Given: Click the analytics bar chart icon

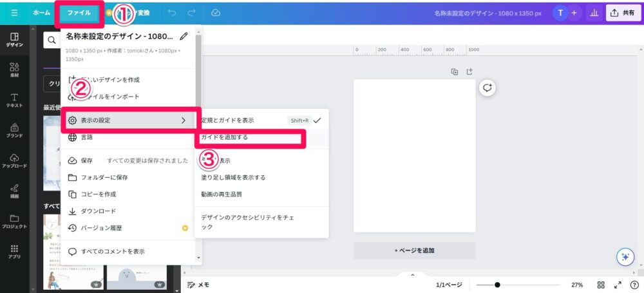Looking at the screenshot, I should 592,13.
